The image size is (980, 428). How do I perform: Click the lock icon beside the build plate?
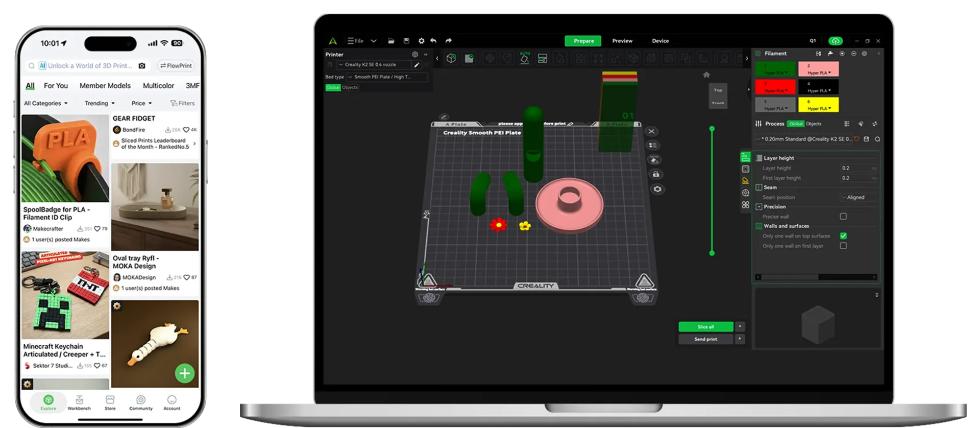pos(656,175)
